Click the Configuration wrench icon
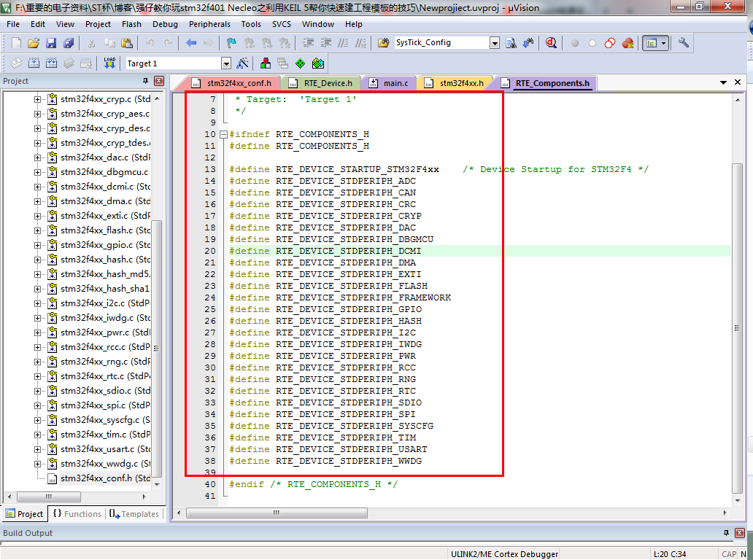The height and width of the screenshot is (560, 753). (x=684, y=43)
